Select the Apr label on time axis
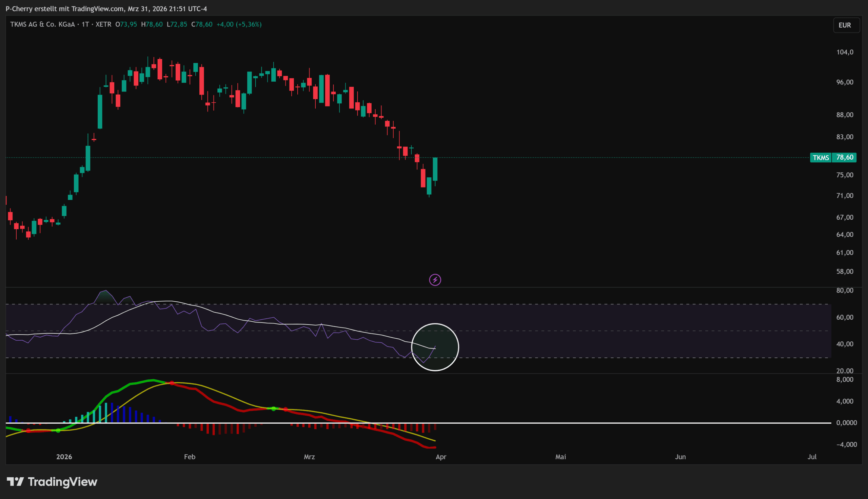 [441, 457]
